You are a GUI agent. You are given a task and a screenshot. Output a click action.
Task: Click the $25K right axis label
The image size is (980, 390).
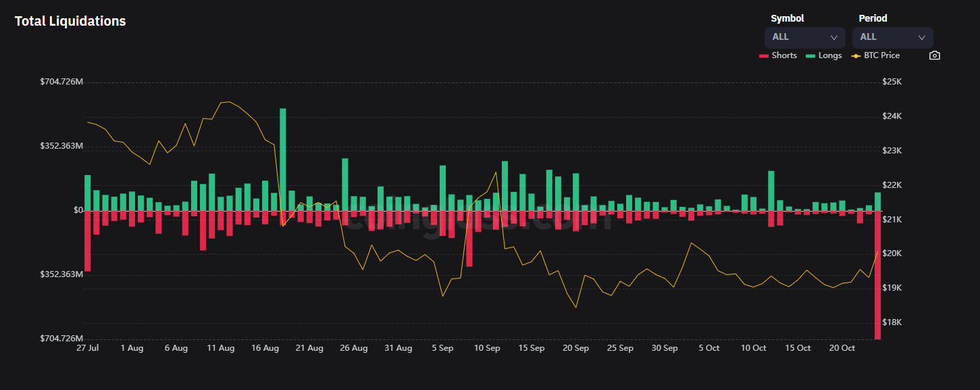pos(892,82)
